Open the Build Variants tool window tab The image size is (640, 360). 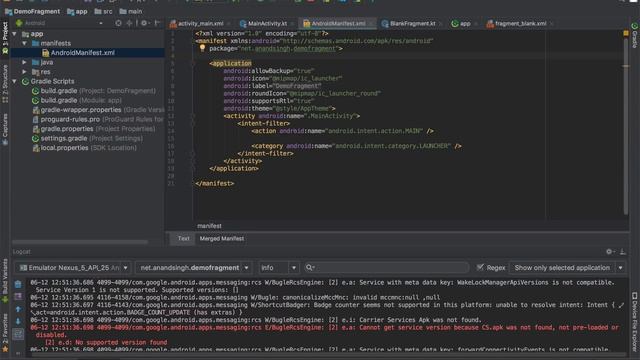pos(5,280)
